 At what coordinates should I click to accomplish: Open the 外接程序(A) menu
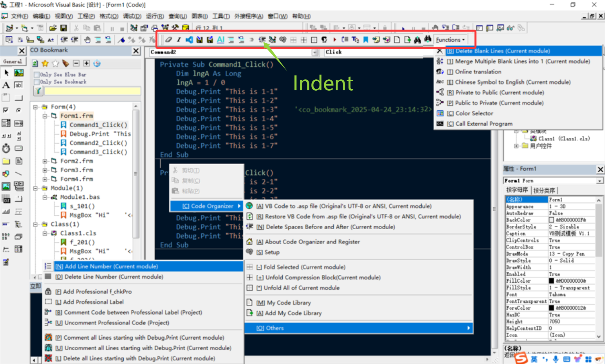click(x=249, y=16)
